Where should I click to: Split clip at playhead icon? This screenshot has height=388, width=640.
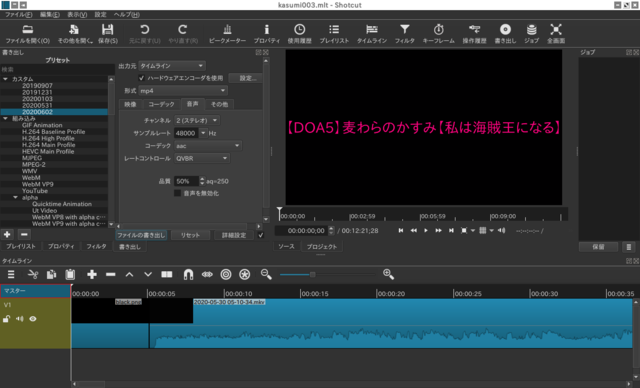[x=167, y=275]
